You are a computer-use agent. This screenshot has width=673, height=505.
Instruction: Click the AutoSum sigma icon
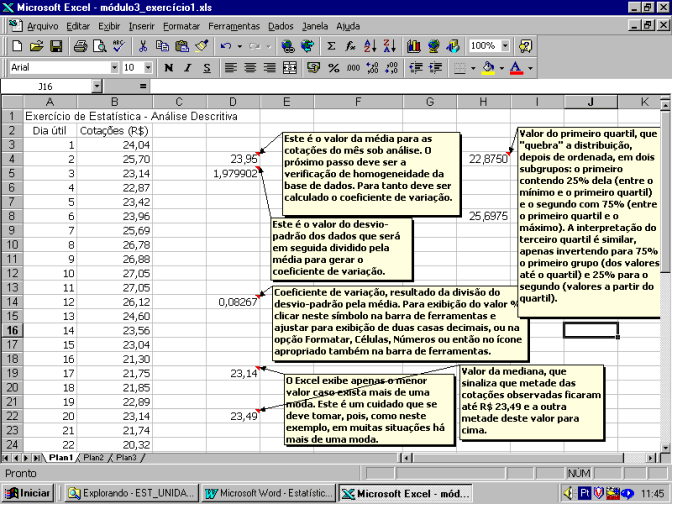pos(331,46)
